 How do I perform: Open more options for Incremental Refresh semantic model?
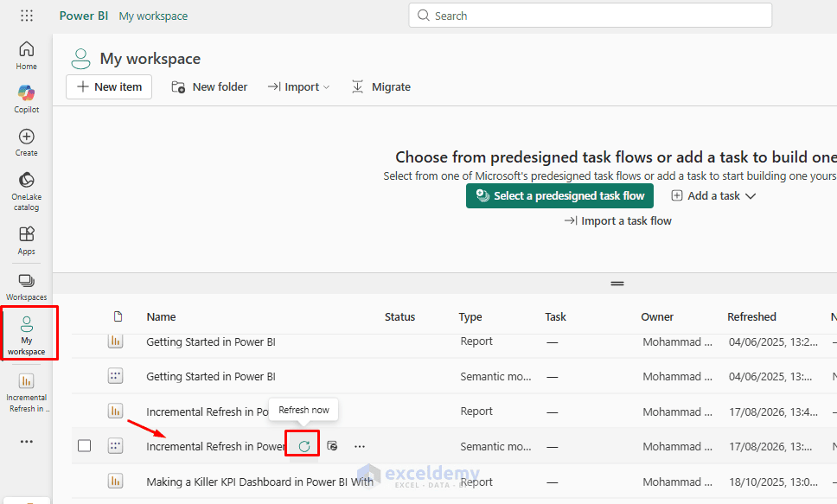(x=360, y=446)
